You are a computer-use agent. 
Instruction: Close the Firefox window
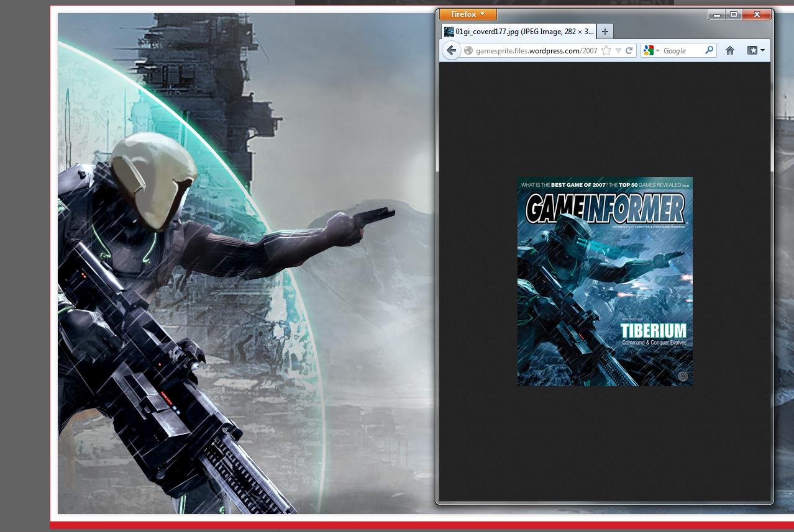click(x=757, y=15)
